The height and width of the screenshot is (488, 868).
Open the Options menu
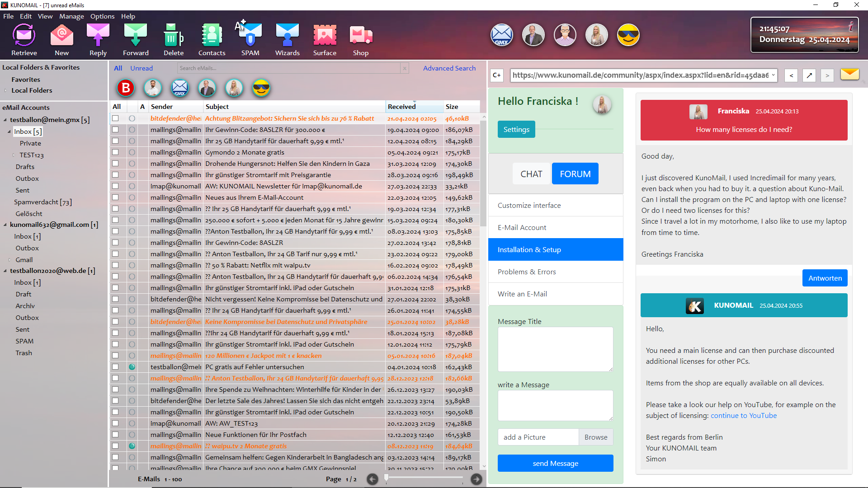[x=102, y=16]
